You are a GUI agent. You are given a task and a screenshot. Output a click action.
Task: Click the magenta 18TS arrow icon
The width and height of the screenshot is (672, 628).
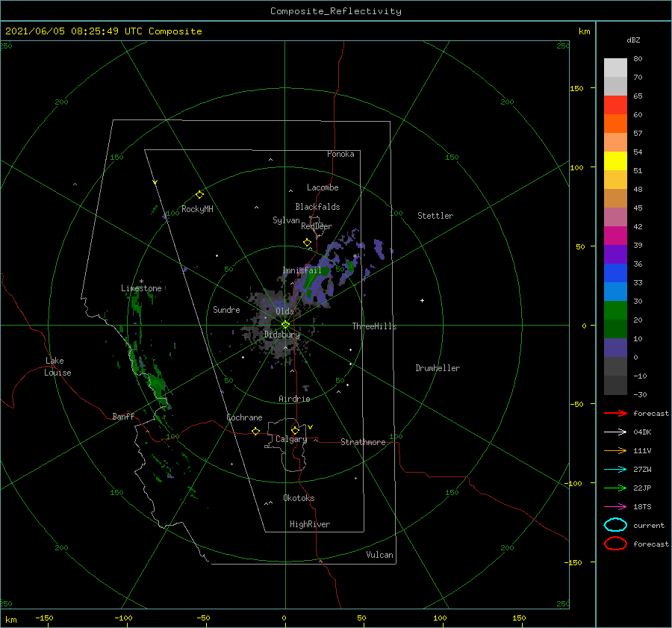point(615,507)
